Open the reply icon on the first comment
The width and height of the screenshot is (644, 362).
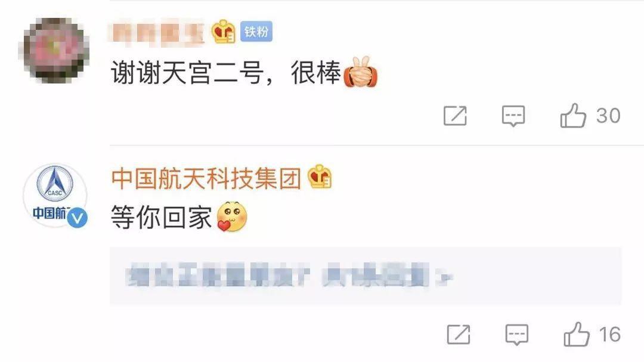[513, 116]
